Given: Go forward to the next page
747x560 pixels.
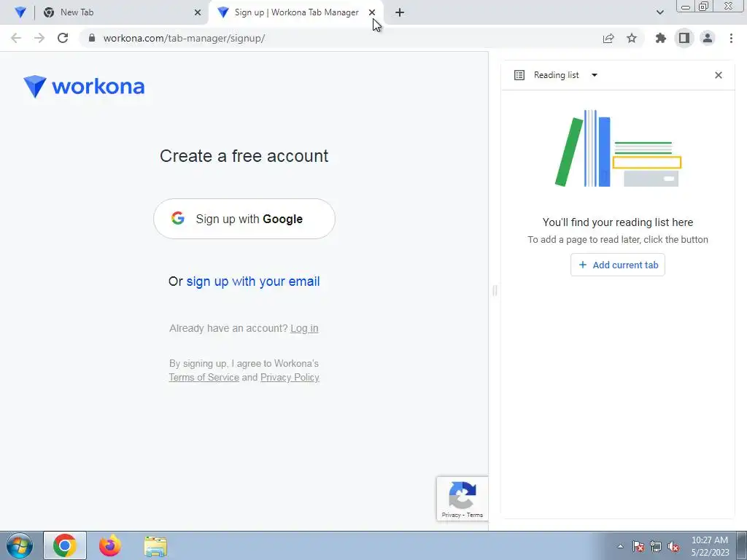Looking at the screenshot, I should coord(39,38).
